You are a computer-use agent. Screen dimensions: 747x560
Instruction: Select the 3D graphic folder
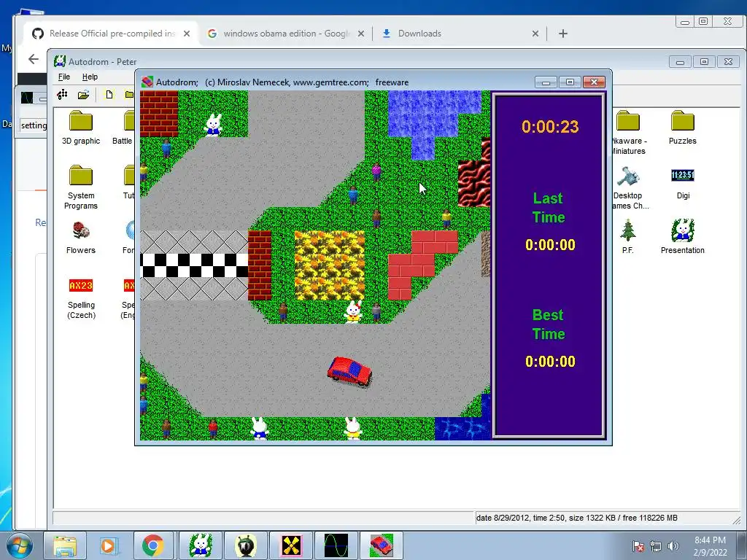[x=80, y=128]
